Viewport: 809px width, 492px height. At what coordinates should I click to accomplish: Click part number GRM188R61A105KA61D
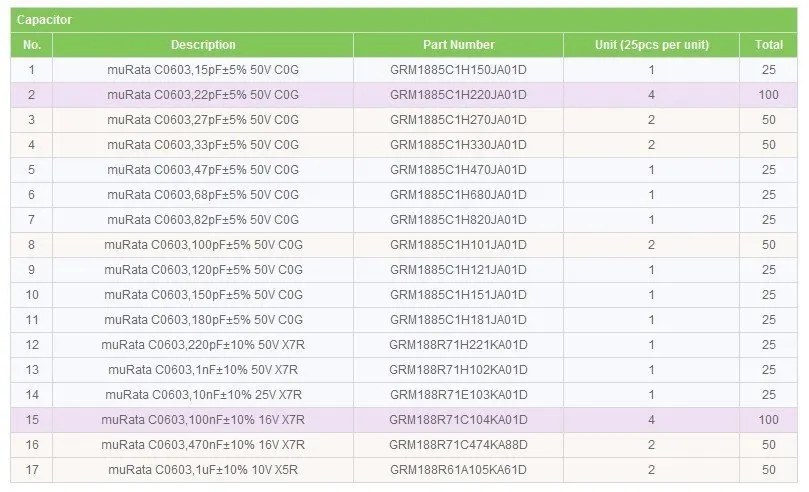458,470
